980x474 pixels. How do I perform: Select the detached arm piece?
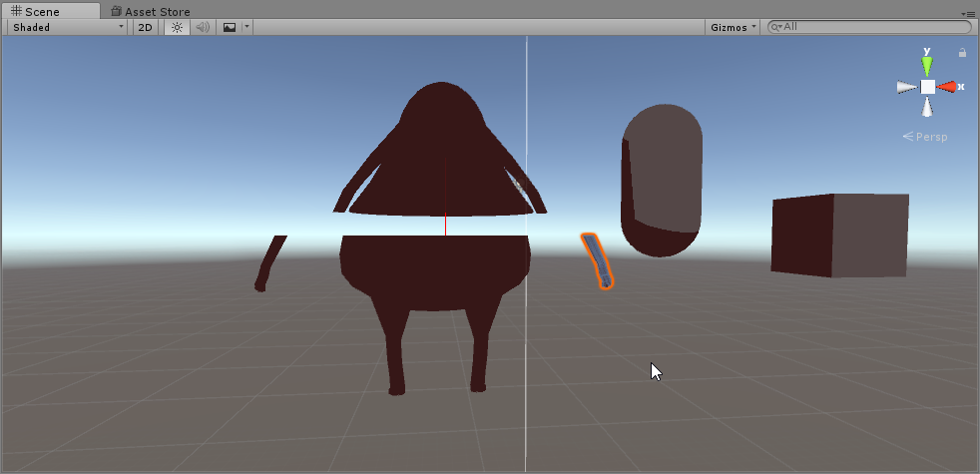[269, 263]
